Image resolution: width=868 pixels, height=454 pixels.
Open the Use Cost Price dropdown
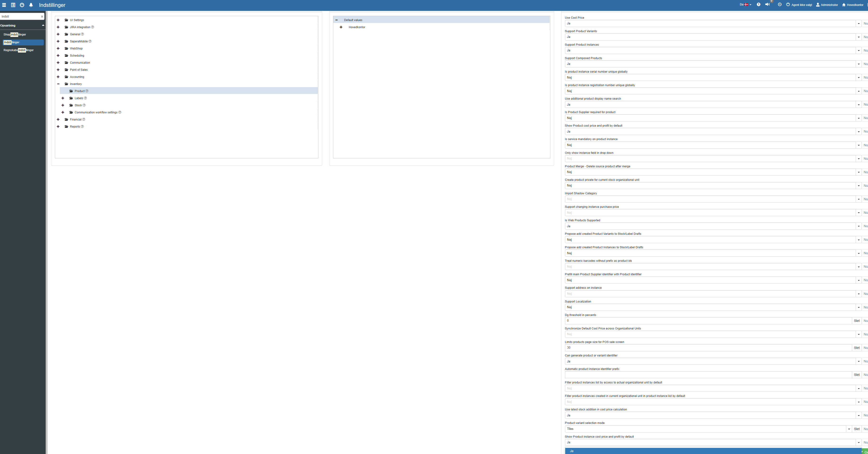[859, 24]
